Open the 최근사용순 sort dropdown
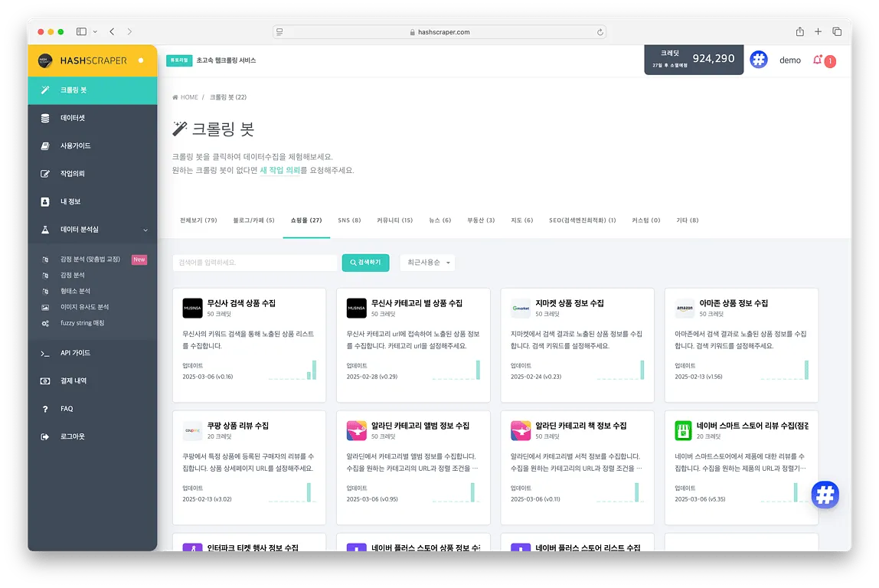This screenshot has height=588, width=879. [x=427, y=263]
